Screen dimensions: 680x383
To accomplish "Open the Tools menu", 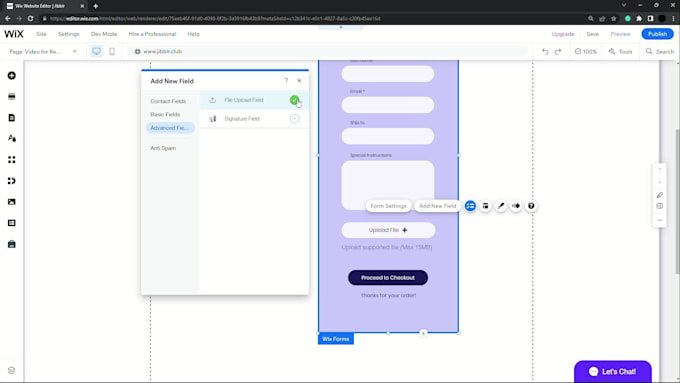I will click(x=621, y=52).
